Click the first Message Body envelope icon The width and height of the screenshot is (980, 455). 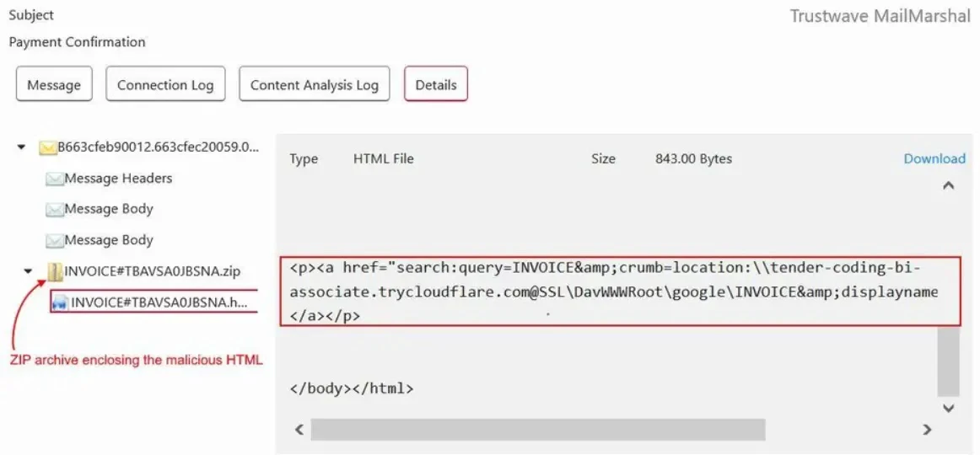coord(55,209)
